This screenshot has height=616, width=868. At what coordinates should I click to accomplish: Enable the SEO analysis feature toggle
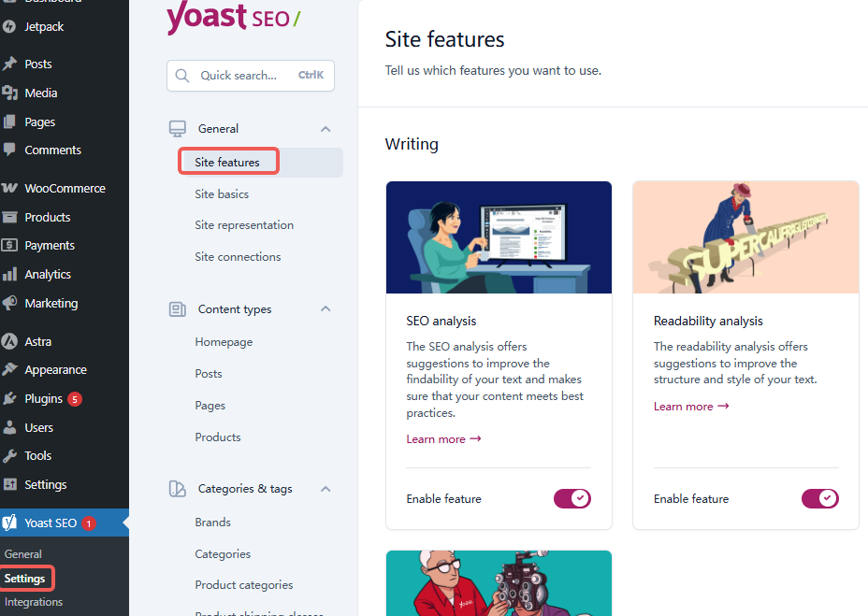point(571,498)
